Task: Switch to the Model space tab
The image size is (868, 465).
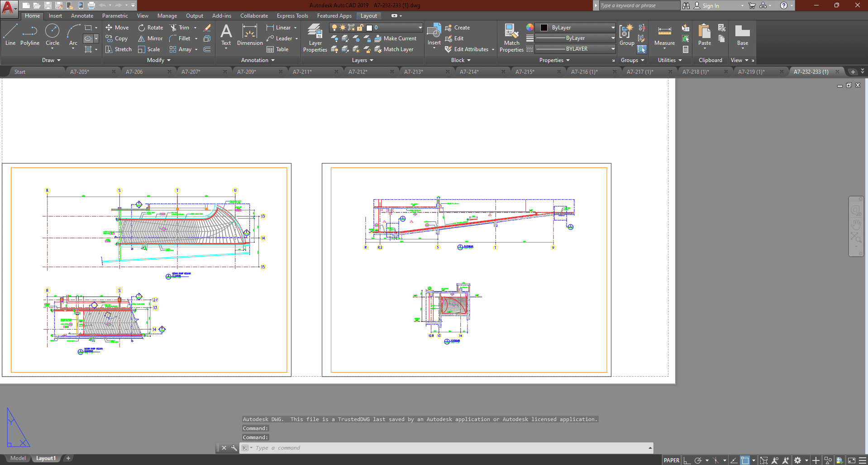Action: pyautogui.click(x=18, y=458)
